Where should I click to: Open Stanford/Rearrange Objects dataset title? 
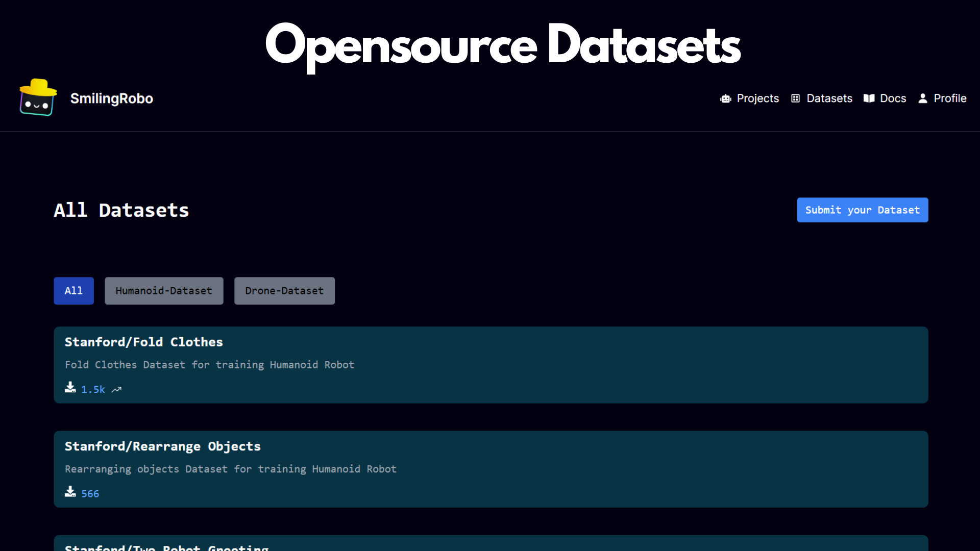click(x=162, y=446)
